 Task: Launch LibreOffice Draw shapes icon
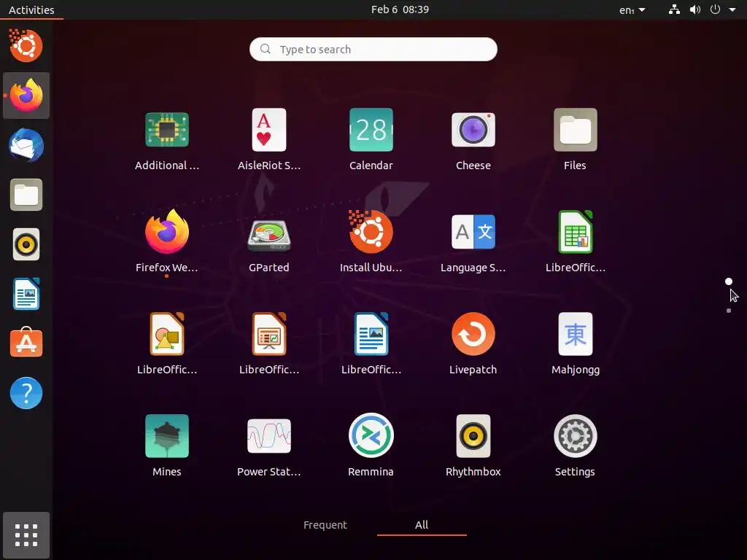pyautogui.click(x=167, y=334)
